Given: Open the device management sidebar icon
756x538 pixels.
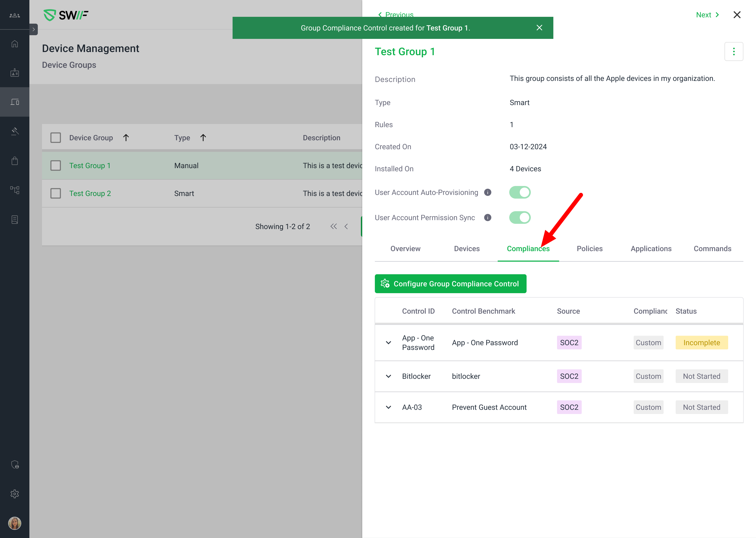Looking at the screenshot, I should tap(14, 102).
